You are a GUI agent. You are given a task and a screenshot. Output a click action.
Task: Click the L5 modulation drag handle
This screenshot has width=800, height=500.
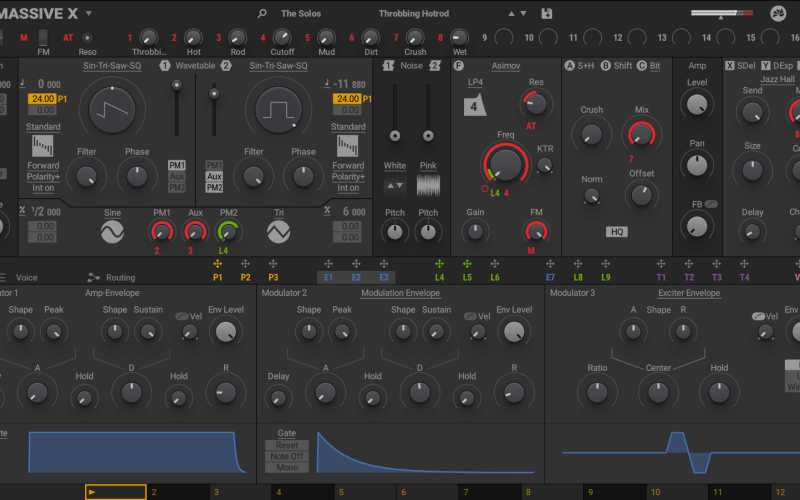(467, 264)
